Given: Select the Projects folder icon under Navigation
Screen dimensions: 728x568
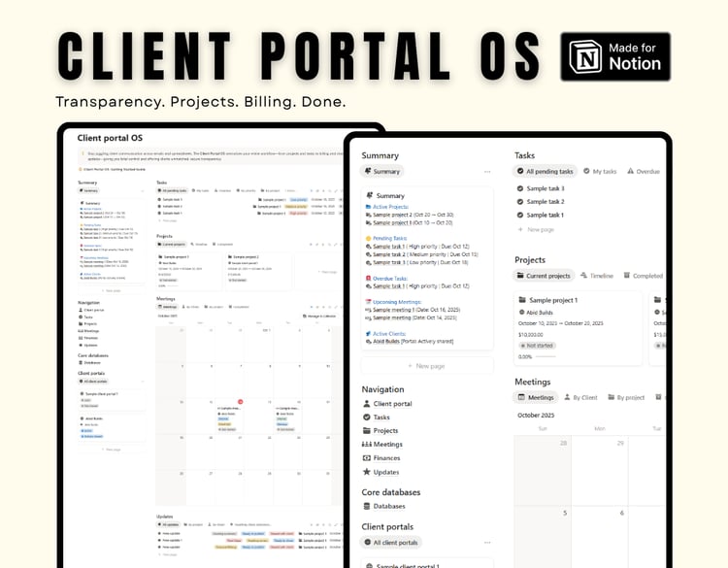Looking at the screenshot, I should [x=366, y=430].
